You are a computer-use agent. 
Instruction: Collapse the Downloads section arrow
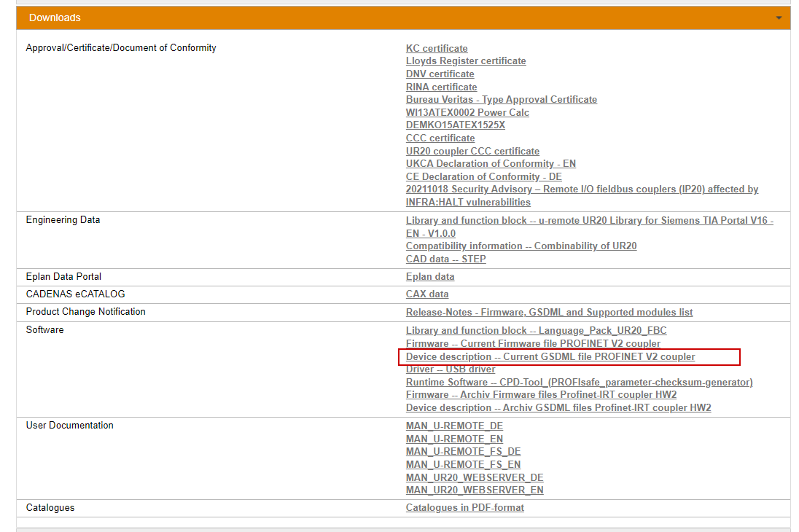click(x=779, y=17)
